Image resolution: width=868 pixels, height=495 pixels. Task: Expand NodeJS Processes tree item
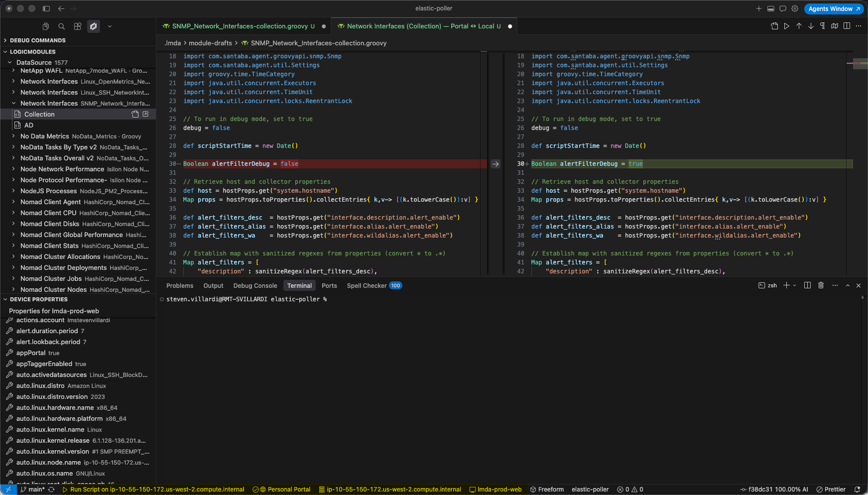point(13,191)
